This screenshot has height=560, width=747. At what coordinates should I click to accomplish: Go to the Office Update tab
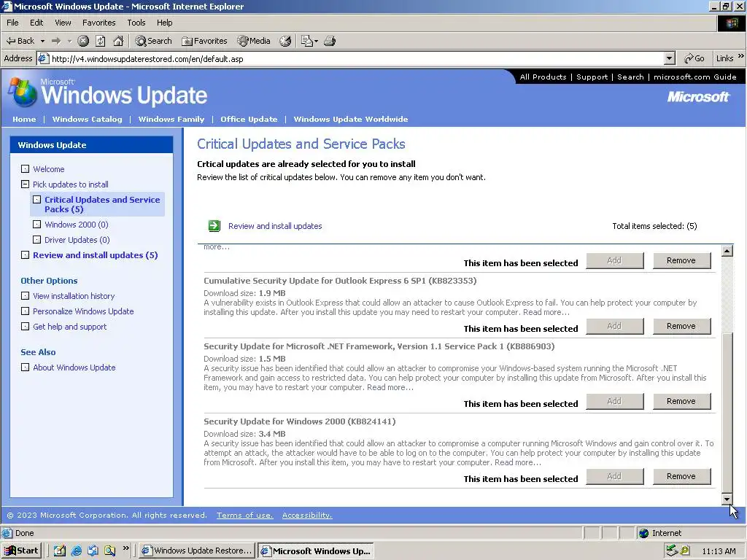pyautogui.click(x=249, y=119)
